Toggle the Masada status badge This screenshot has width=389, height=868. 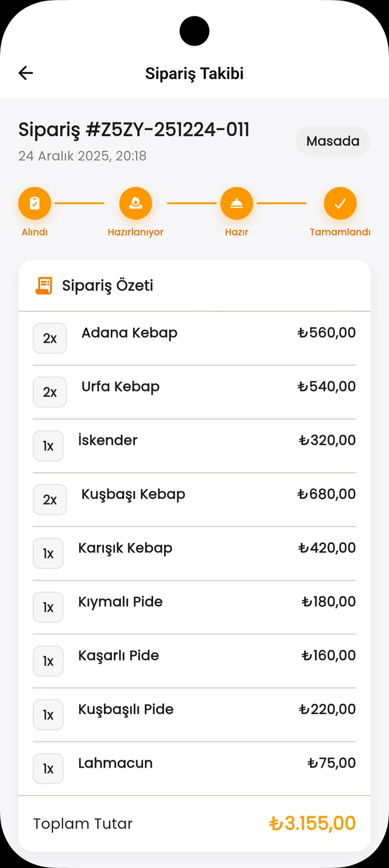click(332, 141)
